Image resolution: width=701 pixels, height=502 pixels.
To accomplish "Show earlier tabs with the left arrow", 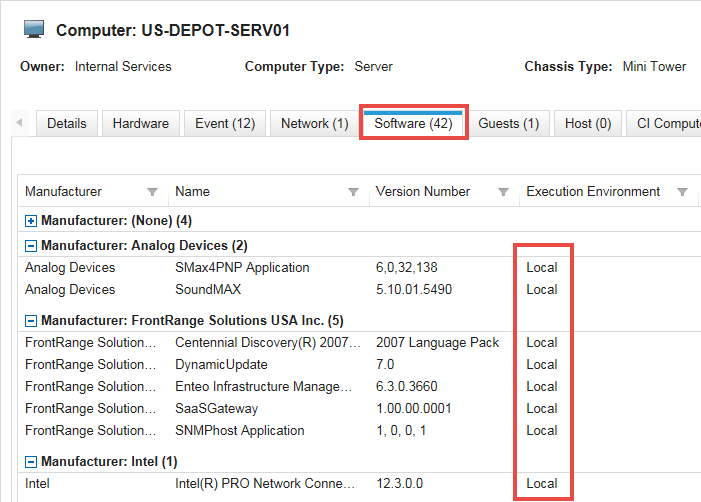I will pos(19,122).
